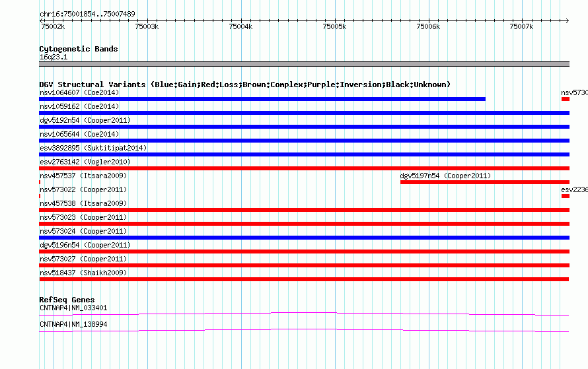Screen dimensions: 588x369
Task: Open the esv2763142 (Vogler2010) label
Action: tap(85, 162)
